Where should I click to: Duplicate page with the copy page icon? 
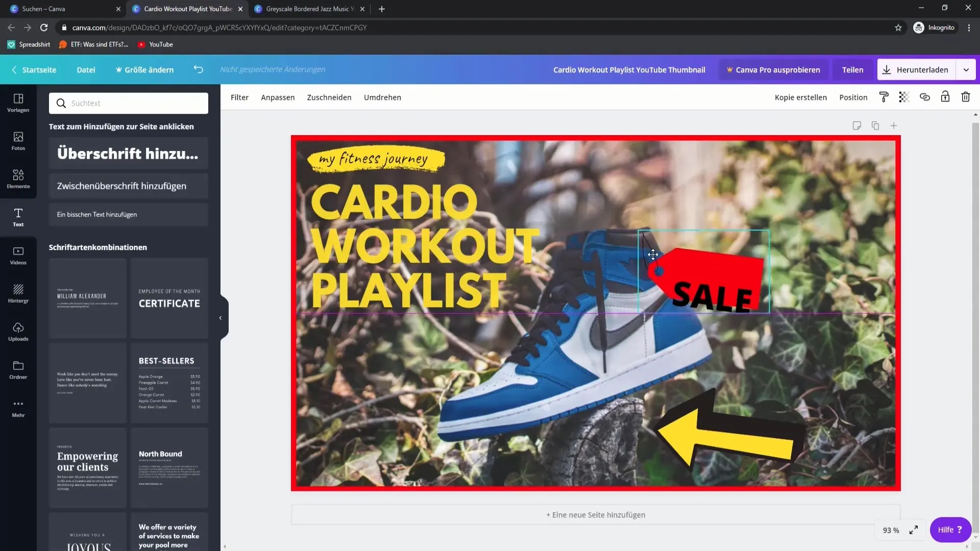click(875, 126)
